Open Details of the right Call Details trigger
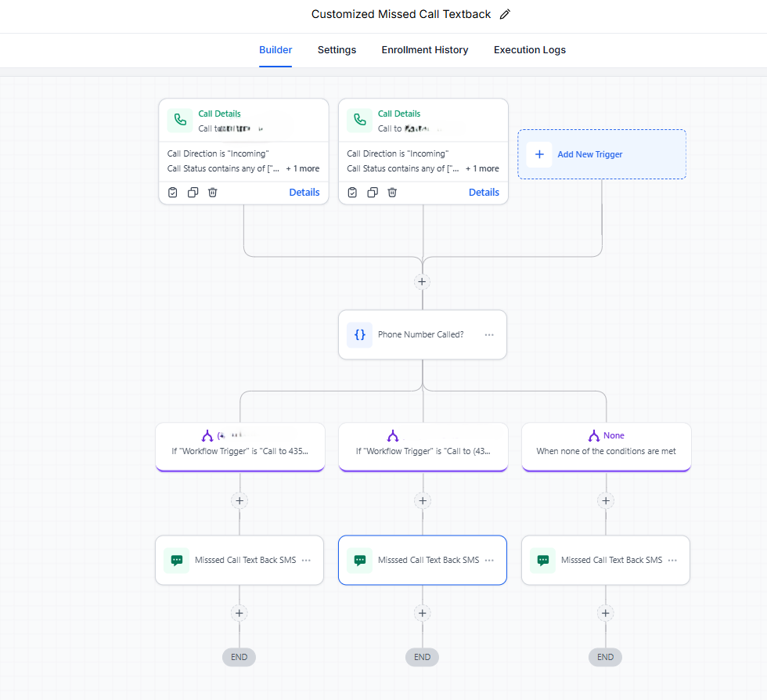 (x=484, y=193)
